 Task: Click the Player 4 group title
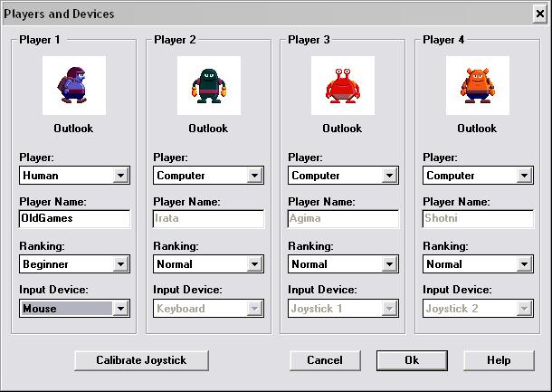pyautogui.click(x=443, y=40)
